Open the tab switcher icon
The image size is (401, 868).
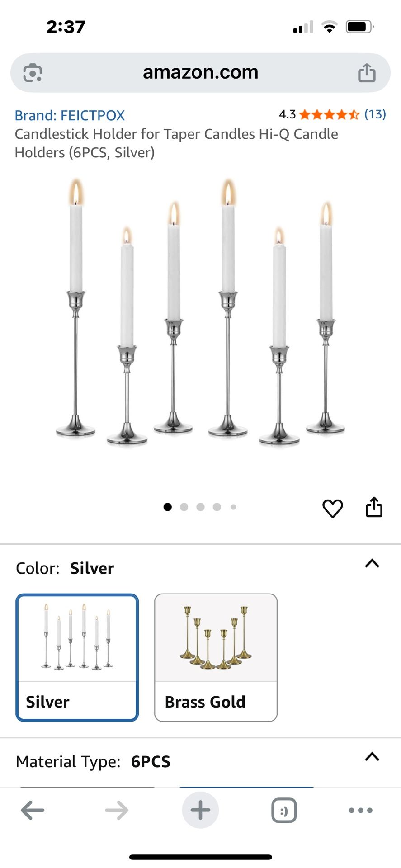(x=283, y=810)
